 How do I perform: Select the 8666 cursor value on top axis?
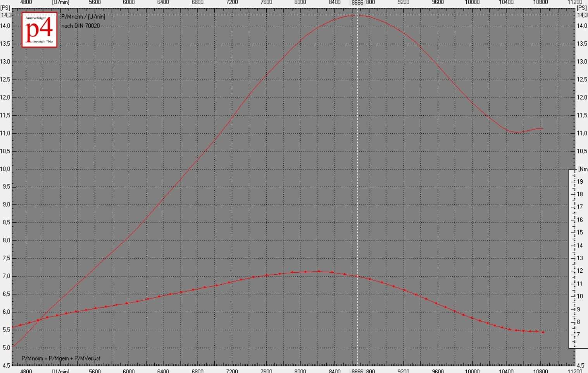(357, 3)
